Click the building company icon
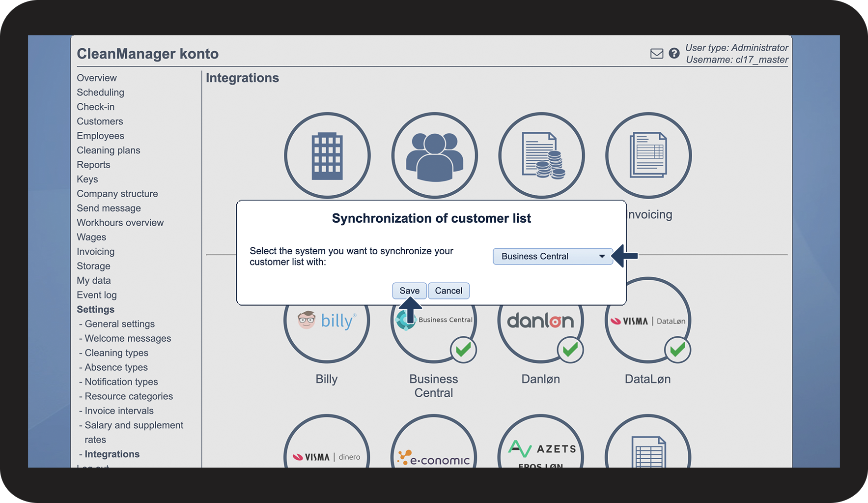This screenshot has width=868, height=503. point(327,155)
